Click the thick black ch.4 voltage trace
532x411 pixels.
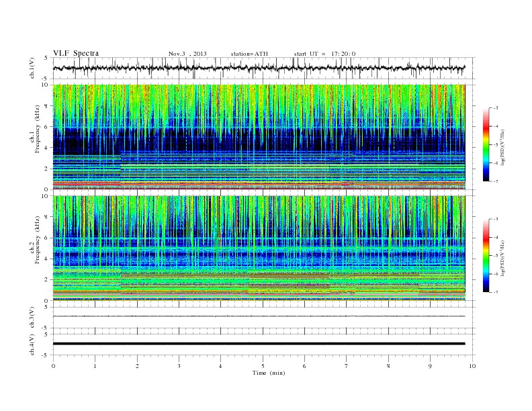click(x=259, y=344)
